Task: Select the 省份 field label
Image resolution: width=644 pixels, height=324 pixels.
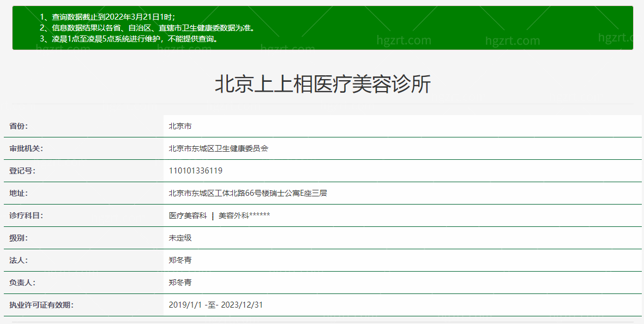Action: pyautogui.click(x=21, y=125)
